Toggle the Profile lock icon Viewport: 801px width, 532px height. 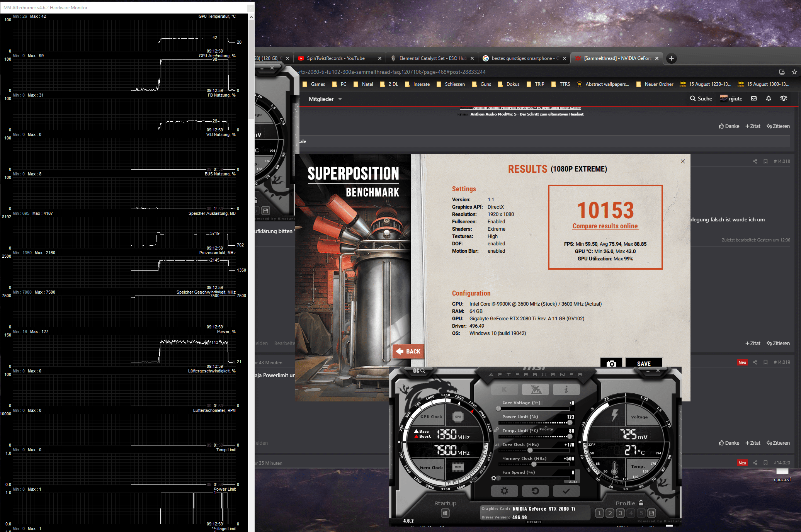[x=641, y=503]
